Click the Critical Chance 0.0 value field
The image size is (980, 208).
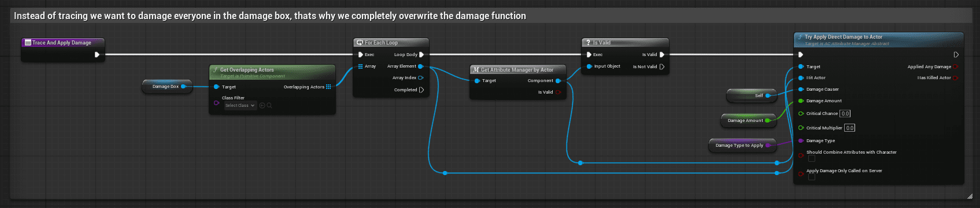845,113
